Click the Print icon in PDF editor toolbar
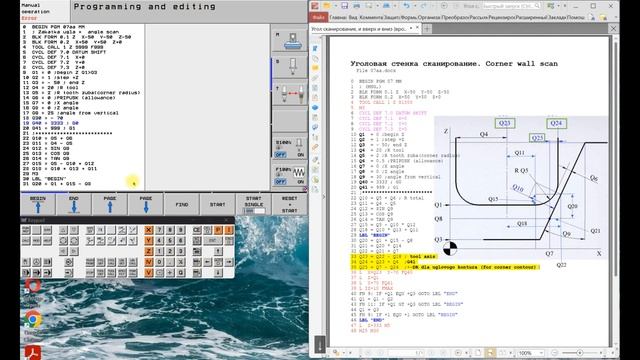The width and height of the screenshot is (640, 360). 356,6
